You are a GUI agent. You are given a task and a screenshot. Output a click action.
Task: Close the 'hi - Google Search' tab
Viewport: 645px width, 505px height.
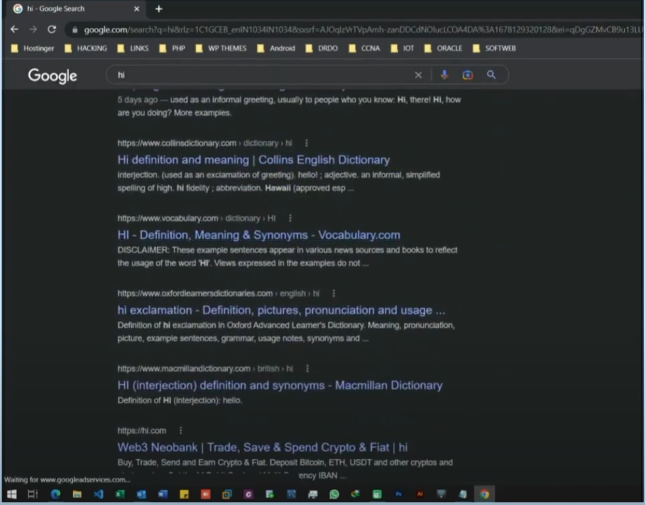[x=137, y=9]
